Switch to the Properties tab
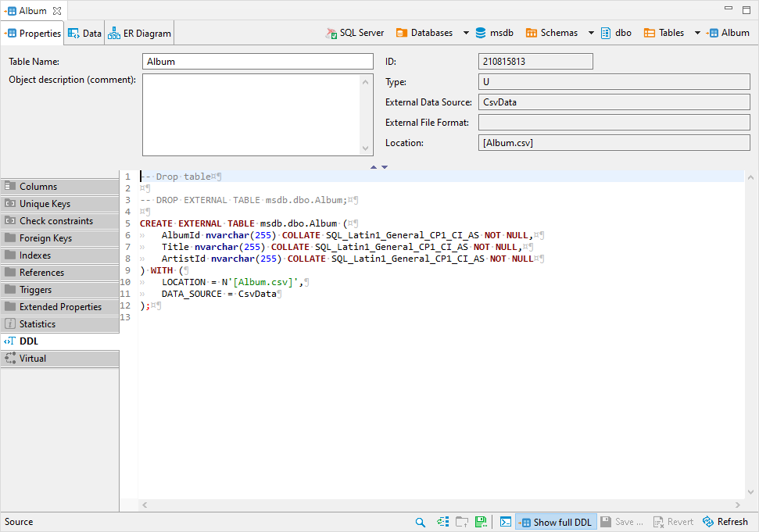The width and height of the screenshot is (759, 532). 33,34
